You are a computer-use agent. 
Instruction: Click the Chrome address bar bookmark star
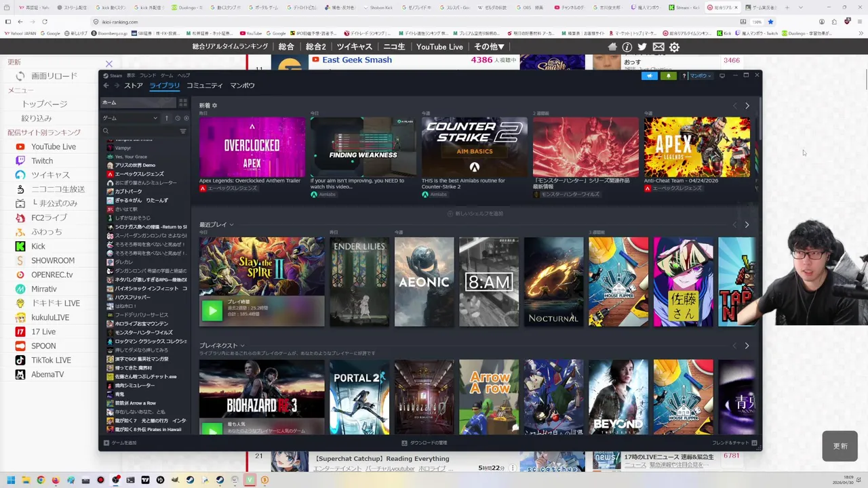click(x=770, y=22)
